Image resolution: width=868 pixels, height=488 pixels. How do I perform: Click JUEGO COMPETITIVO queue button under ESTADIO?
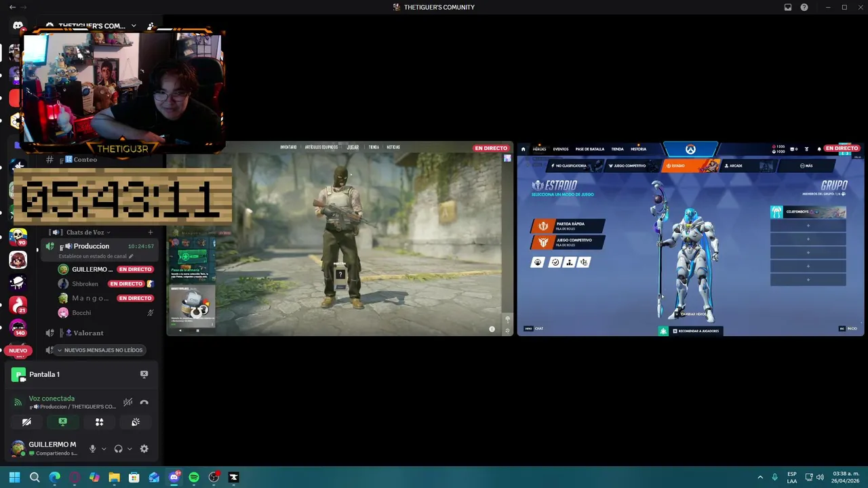(568, 242)
